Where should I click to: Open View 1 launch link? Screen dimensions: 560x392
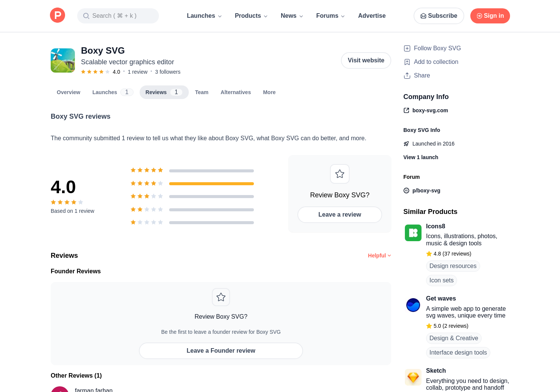421,157
